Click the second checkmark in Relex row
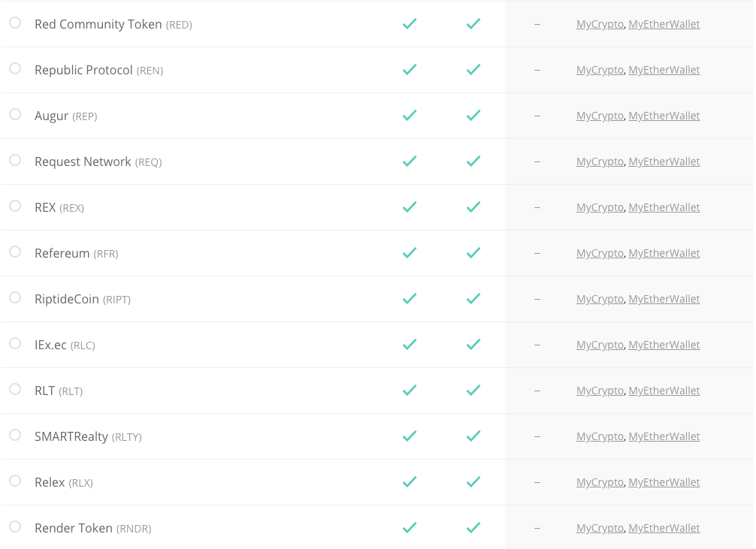This screenshot has height=549, width=756. (473, 482)
